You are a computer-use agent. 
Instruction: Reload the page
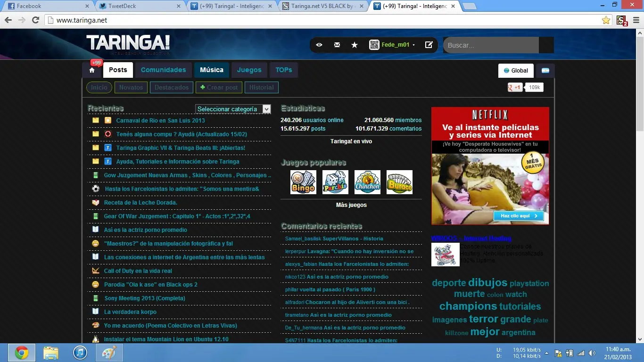click(x=35, y=20)
